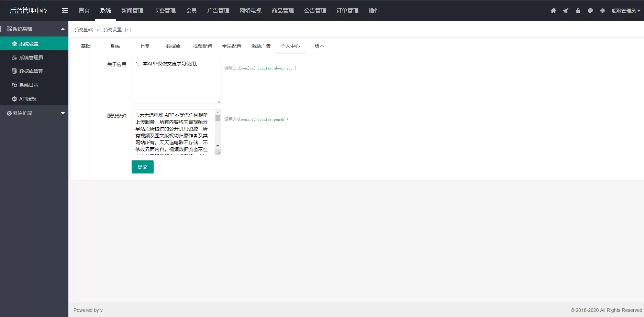Click the [+] link in breadcrumb
Screen dimensions: 644x317
click(128, 30)
